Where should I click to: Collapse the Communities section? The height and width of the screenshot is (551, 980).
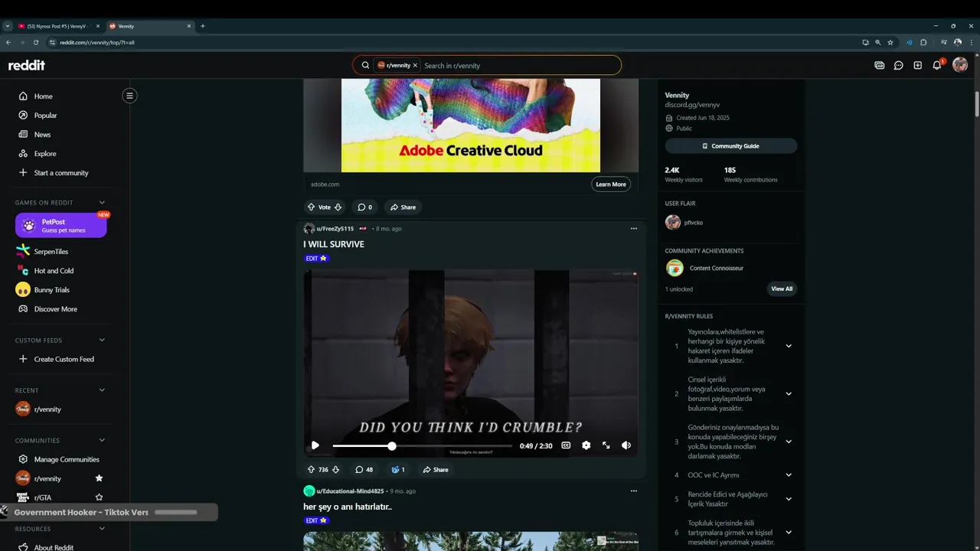pyautogui.click(x=102, y=441)
